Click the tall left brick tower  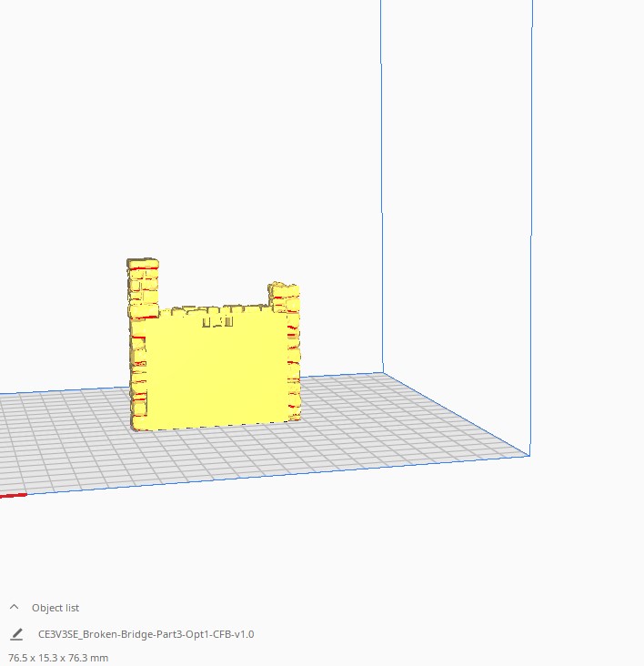click(143, 288)
